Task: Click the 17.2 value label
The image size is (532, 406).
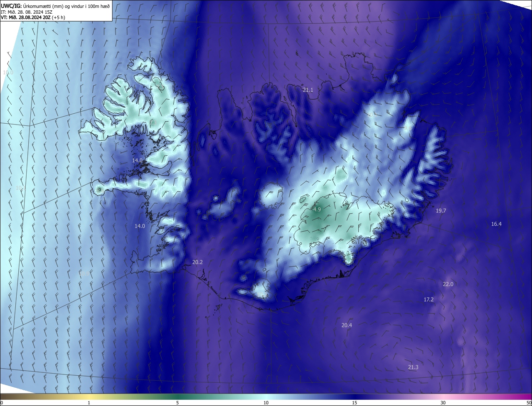Action: [429, 300]
